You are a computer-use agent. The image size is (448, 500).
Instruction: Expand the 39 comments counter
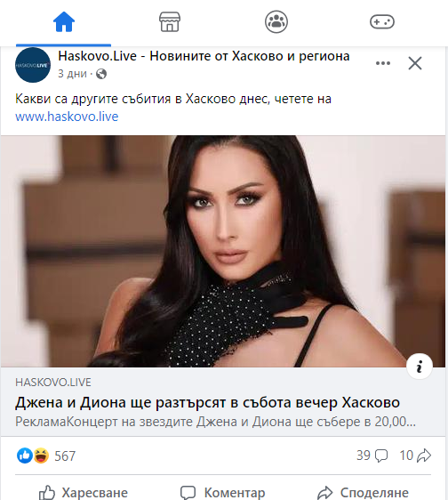coord(372,456)
